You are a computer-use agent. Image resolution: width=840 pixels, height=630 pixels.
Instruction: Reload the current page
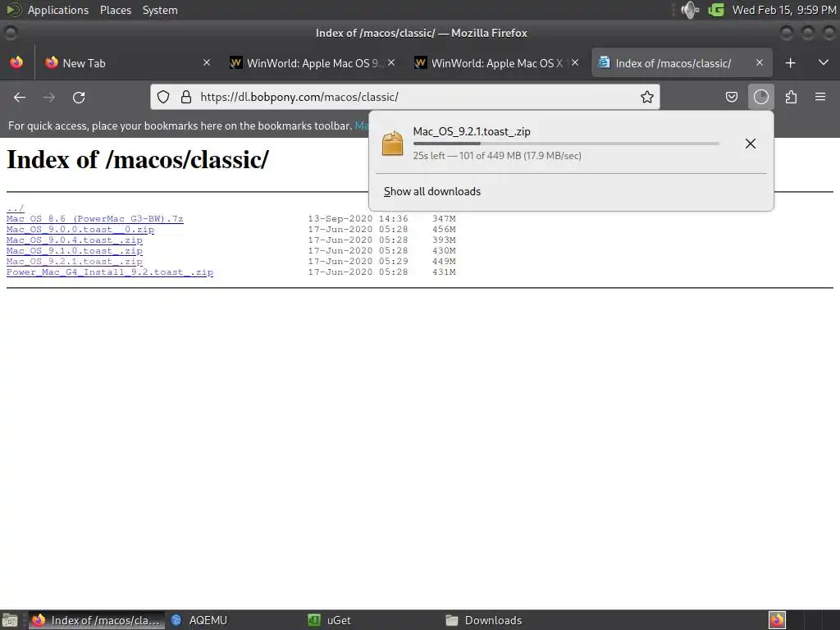click(79, 98)
